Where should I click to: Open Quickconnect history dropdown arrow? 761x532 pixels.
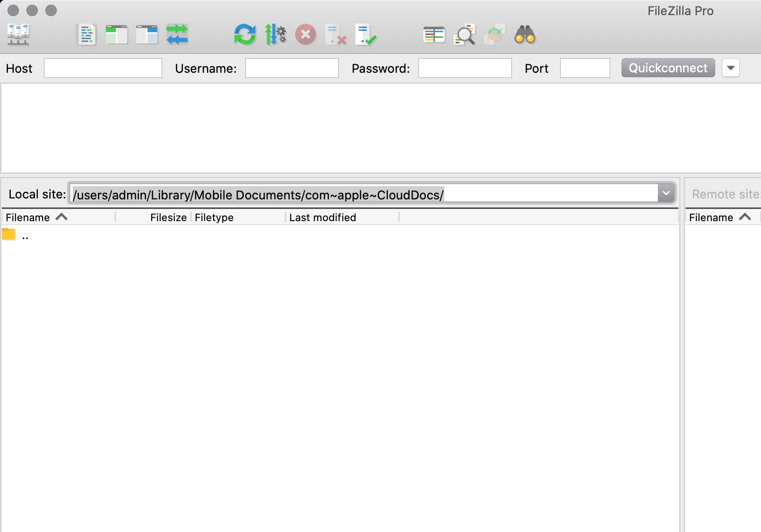731,68
